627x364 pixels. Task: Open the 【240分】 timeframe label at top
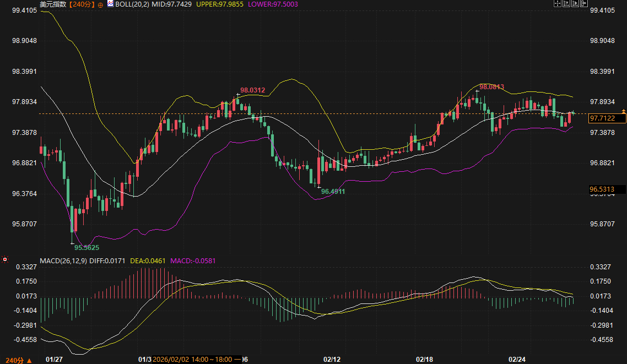point(82,4)
